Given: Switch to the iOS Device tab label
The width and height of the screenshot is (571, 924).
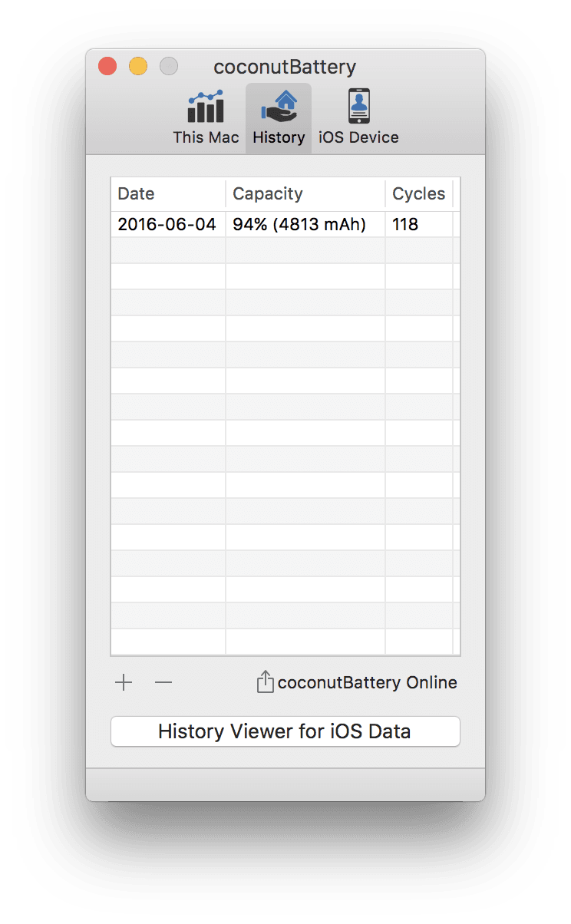Looking at the screenshot, I should pyautogui.click(x=358, y=138).
